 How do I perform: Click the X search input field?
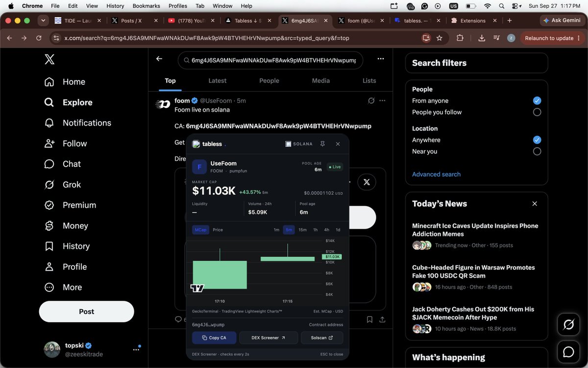coord(270,60)
